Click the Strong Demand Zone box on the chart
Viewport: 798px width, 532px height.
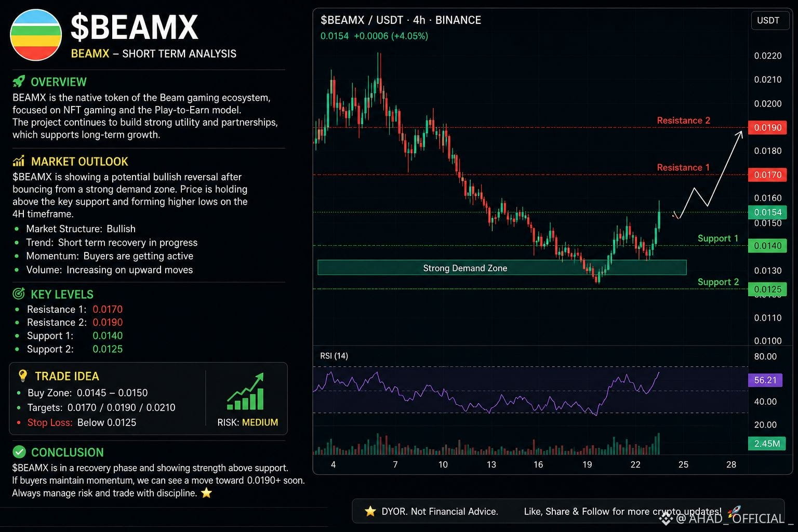(x=502, y=268)
